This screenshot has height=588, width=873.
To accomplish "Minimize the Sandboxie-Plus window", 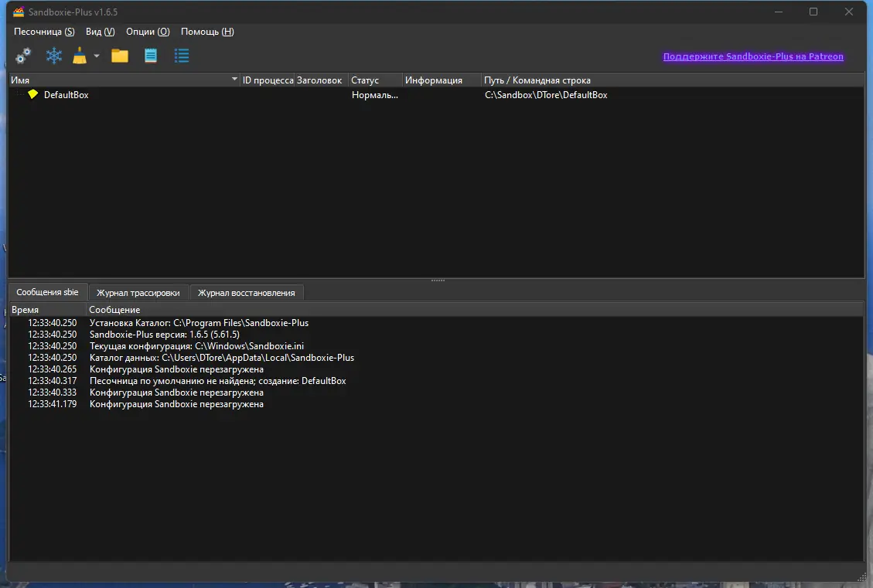I will [779, 12].
